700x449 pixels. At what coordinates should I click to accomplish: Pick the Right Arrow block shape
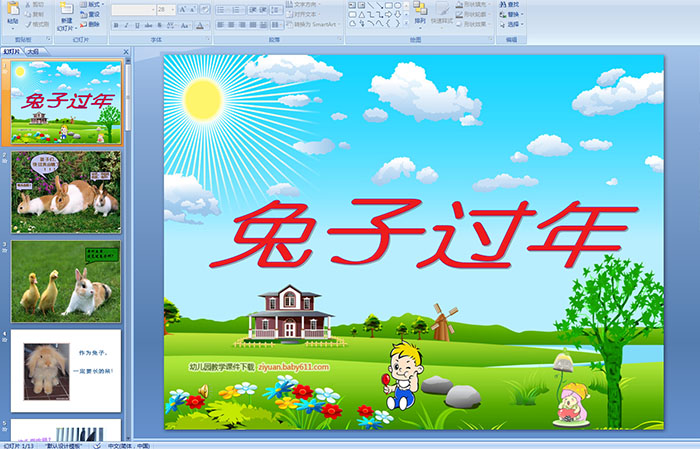[x=389, y=15]
